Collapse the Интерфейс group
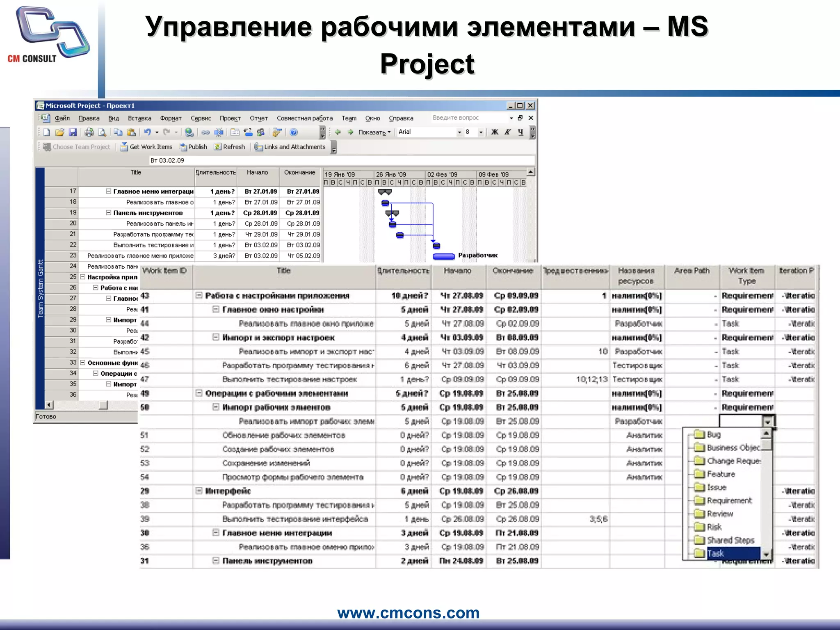This screenshot has width=840, height=630. point(199,491)
